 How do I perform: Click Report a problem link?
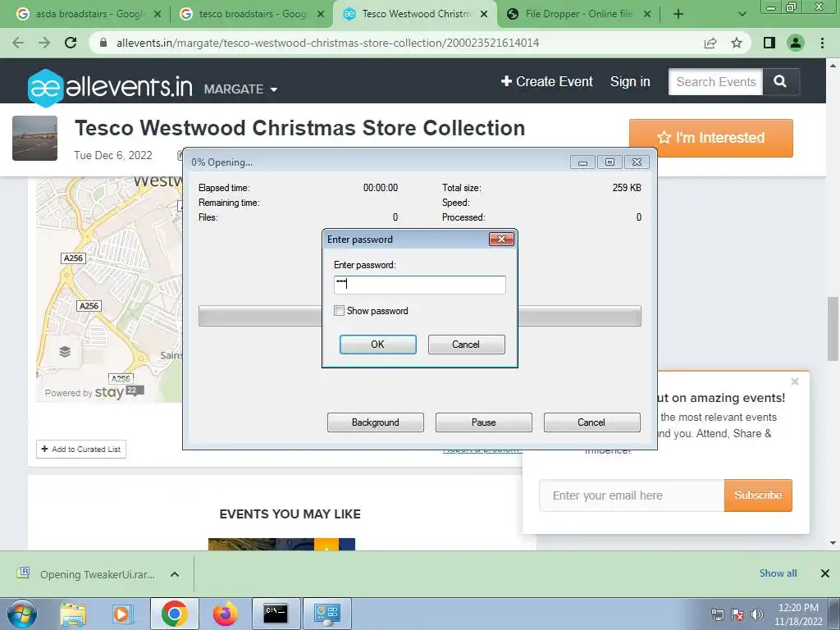pyautogui.click(x=482, y=450)
